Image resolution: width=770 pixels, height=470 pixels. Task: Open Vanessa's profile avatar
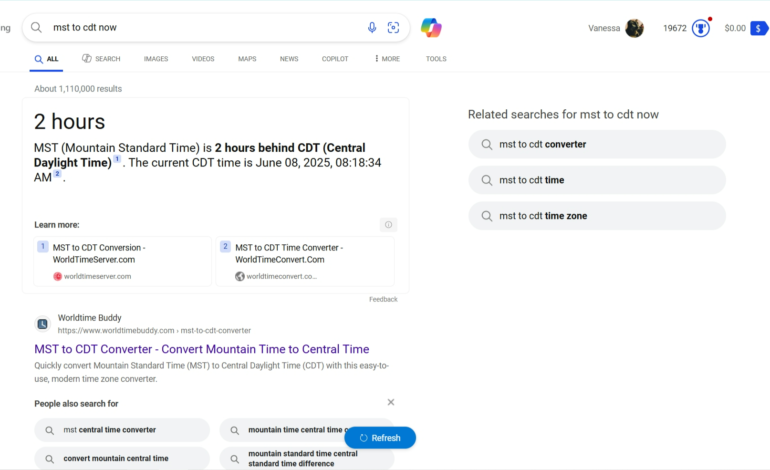pyautogui.click(x=634, y=28)
